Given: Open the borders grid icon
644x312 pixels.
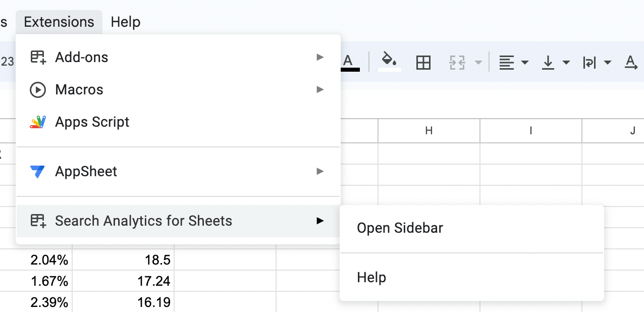Looking at the screenshot, I should pos(423,63).
